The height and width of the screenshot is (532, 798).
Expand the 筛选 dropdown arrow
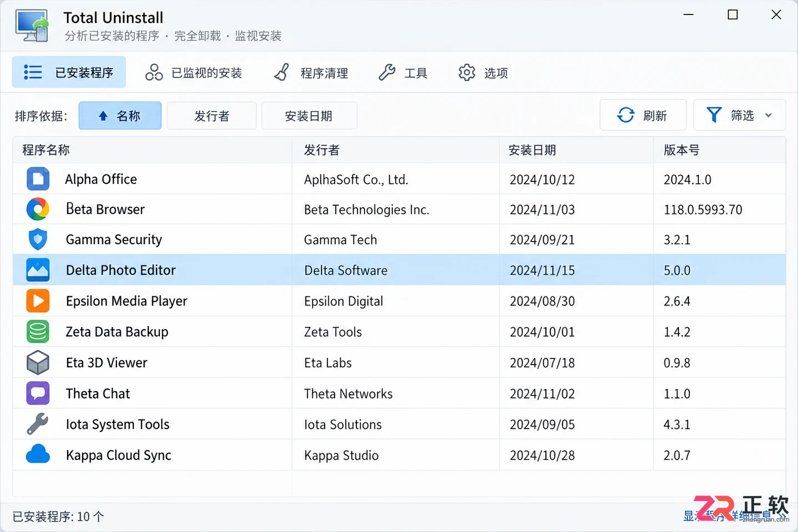tap(769, 115)
